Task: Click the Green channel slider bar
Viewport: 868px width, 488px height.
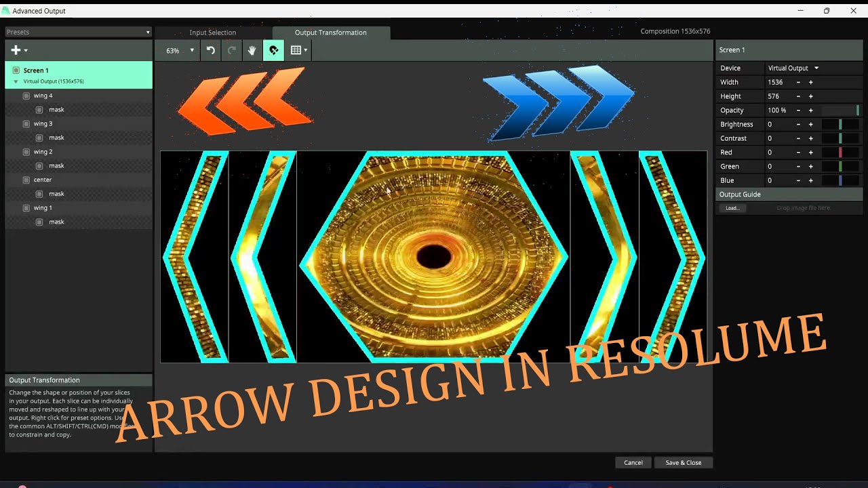Action: click(x=840, y=167)
